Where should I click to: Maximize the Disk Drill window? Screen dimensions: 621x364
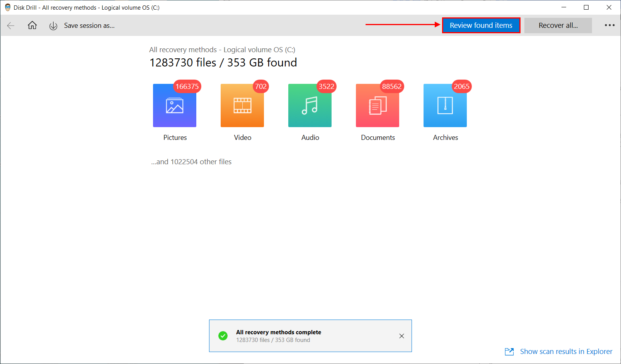586,7
